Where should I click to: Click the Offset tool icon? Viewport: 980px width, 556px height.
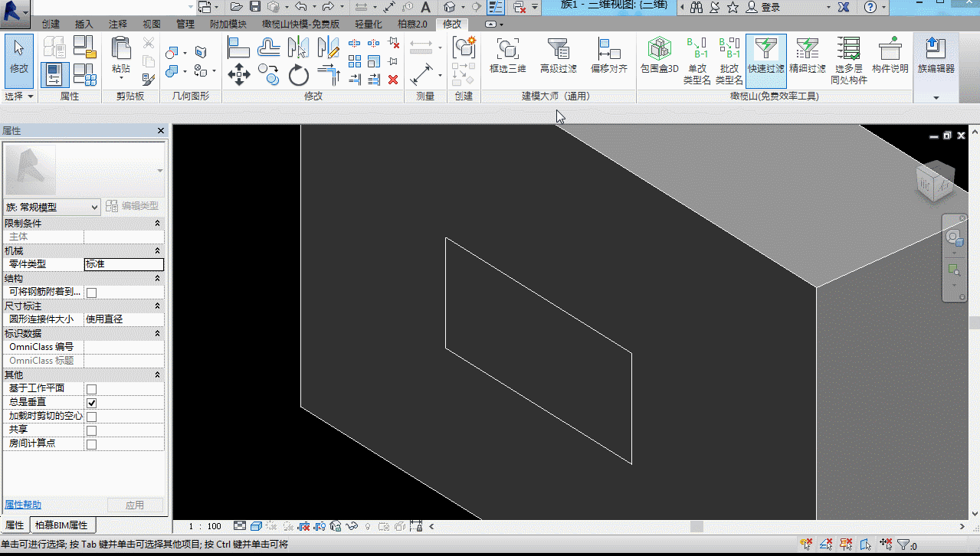pos(268,47)
